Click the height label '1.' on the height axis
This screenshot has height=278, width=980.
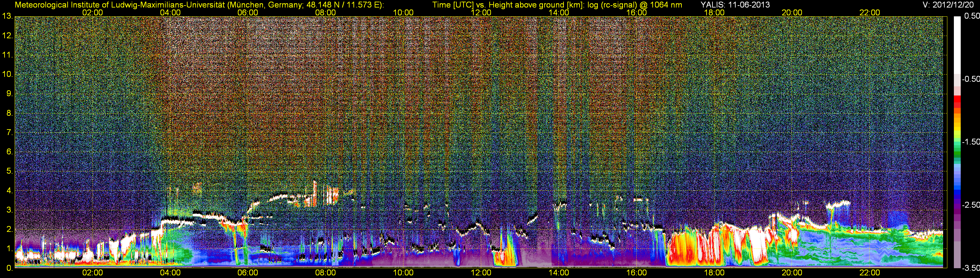point(9,248)
